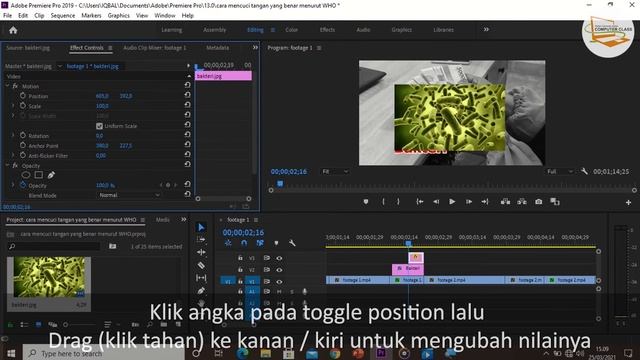The height and width of the screenshot is (360, 640).
Task: Open the File menu
Action: [x=7, y=16]
